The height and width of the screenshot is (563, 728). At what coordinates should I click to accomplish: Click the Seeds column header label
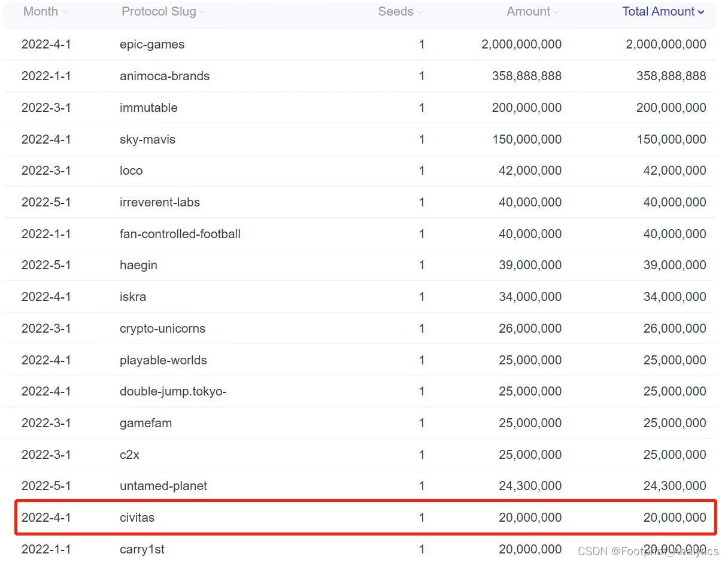pos(396,11)
